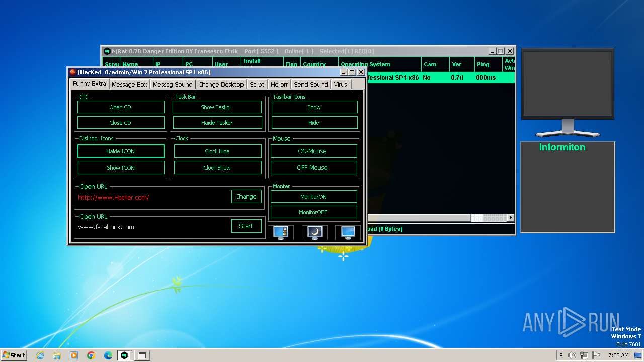Click Hide under Taskbar icons
Image resolution: width=644 pixels, height=362 pixels.
314,123
